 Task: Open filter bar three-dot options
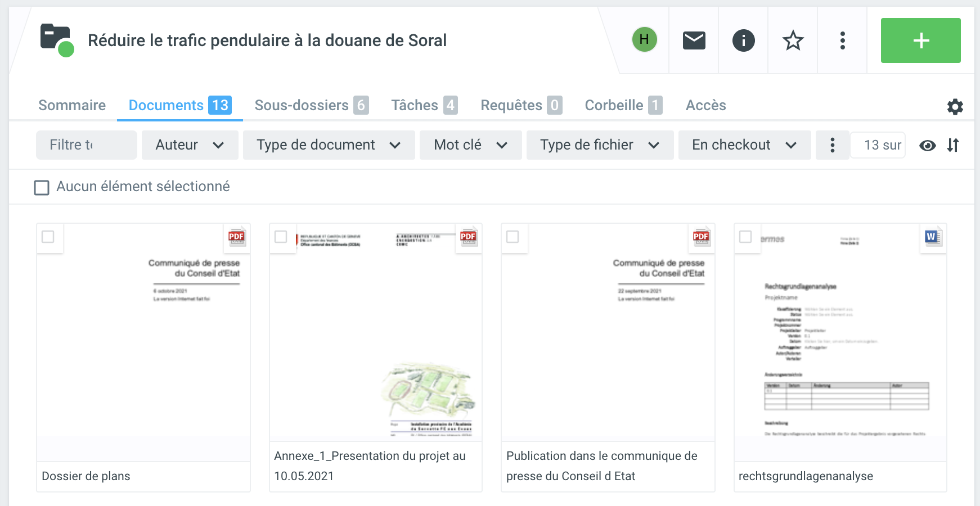pyautogui.click(x=832, y=146)
